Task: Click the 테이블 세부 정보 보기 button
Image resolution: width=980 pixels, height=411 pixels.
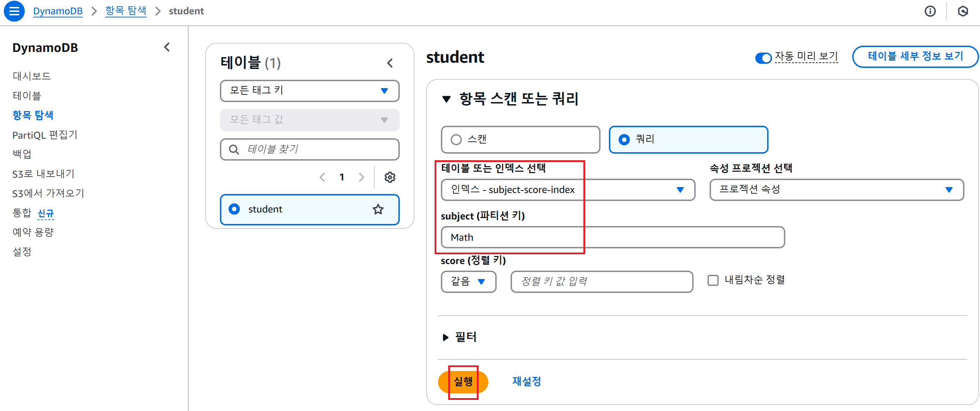Action: point(915,57)
